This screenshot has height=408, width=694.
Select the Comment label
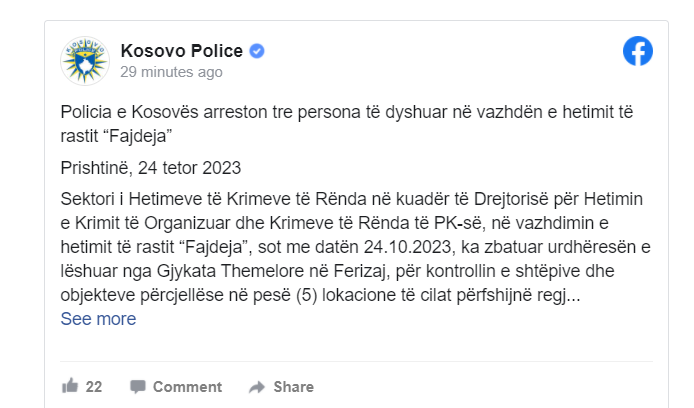point(187,387)
